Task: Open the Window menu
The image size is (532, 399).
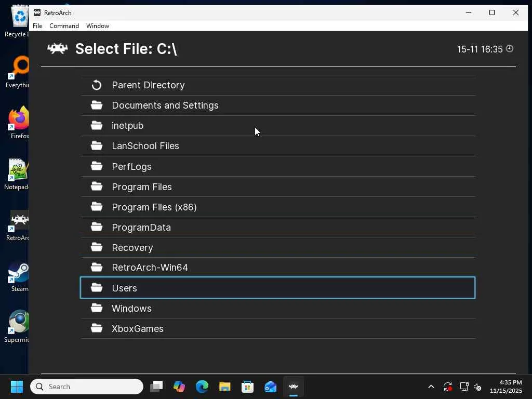Action: coord(98,26)
